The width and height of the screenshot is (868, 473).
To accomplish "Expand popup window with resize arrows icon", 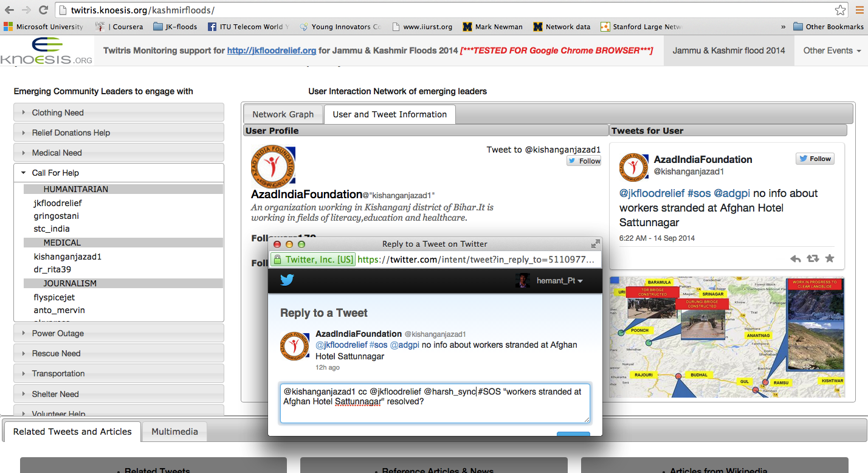I will (x=595, y=244).
